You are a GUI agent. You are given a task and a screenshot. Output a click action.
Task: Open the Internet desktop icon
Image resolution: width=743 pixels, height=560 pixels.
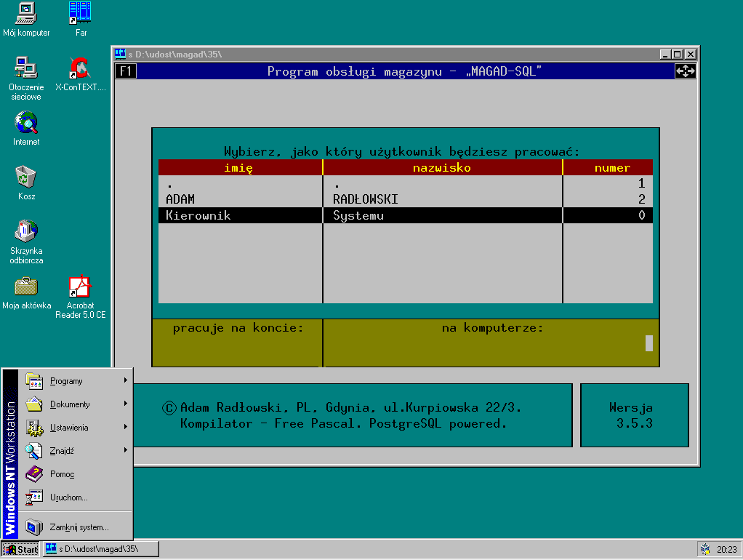click(x=26, y=124)
